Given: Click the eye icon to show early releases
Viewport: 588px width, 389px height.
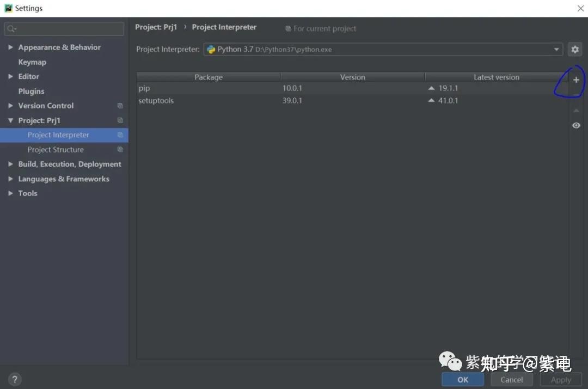Looking at the screenshot, I should point(575,125).
